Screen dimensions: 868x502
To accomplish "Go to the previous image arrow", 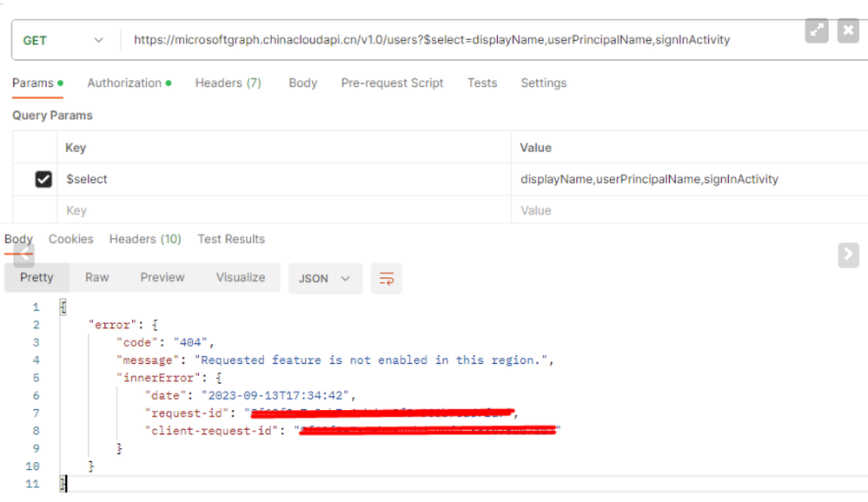I will (23, 255).
